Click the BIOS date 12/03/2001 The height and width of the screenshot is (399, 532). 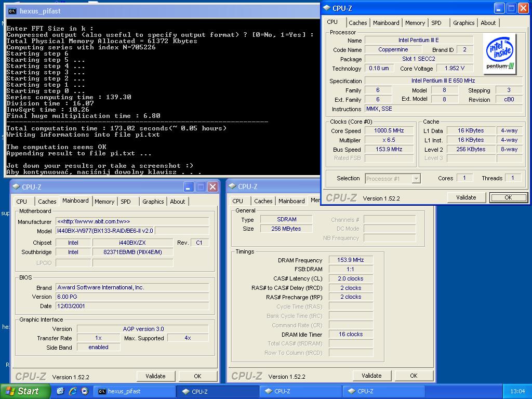[132, 306]
